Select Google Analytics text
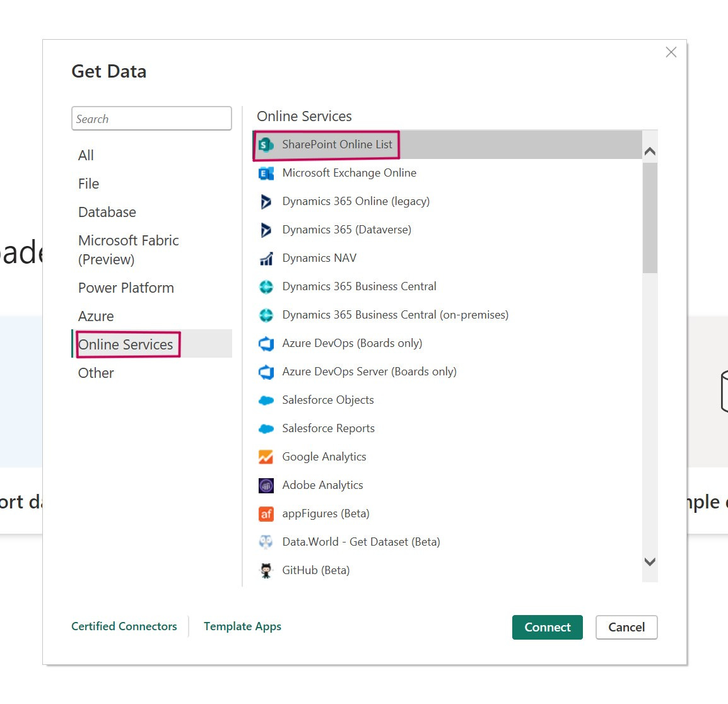The image size is (728, 704). (x=324, y=457)
